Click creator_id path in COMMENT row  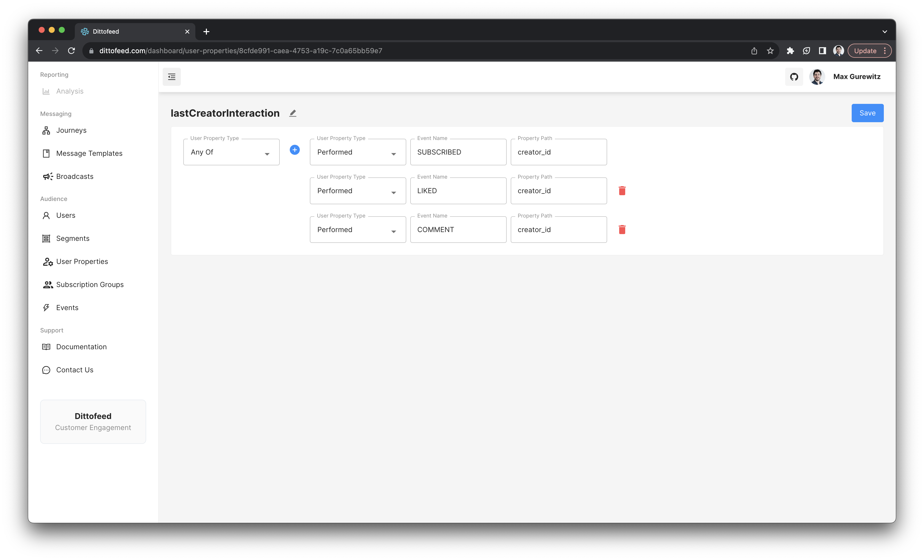point(559,229)
